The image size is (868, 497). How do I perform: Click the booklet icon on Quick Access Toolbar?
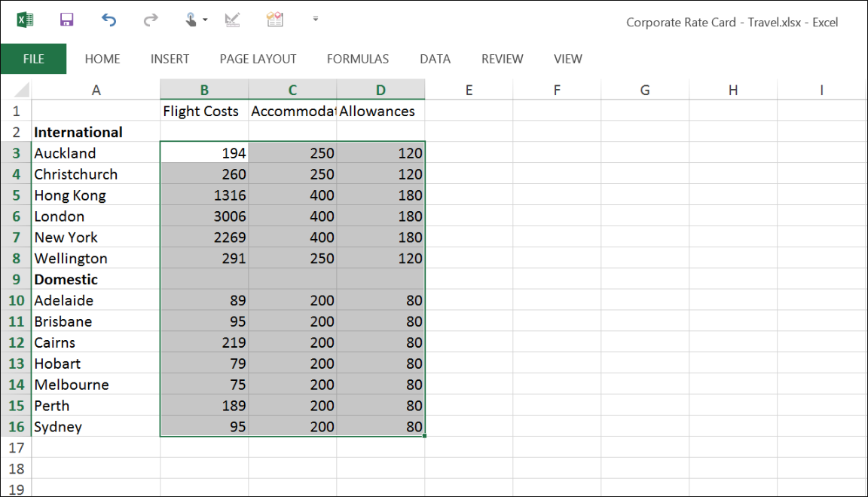tap(274, 19)
